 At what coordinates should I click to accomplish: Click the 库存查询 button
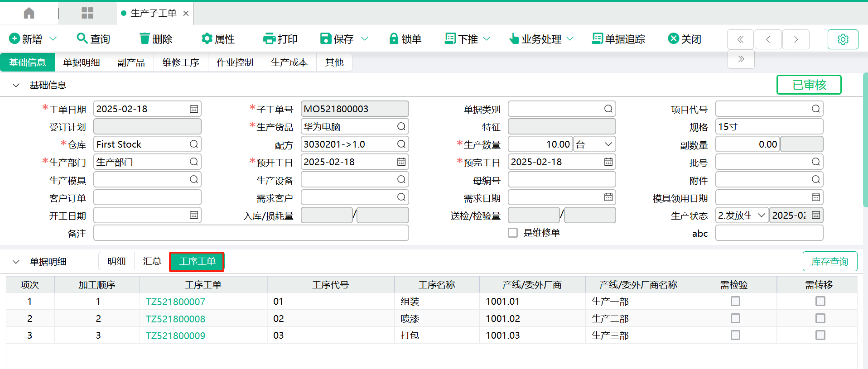tap(830, 261)
